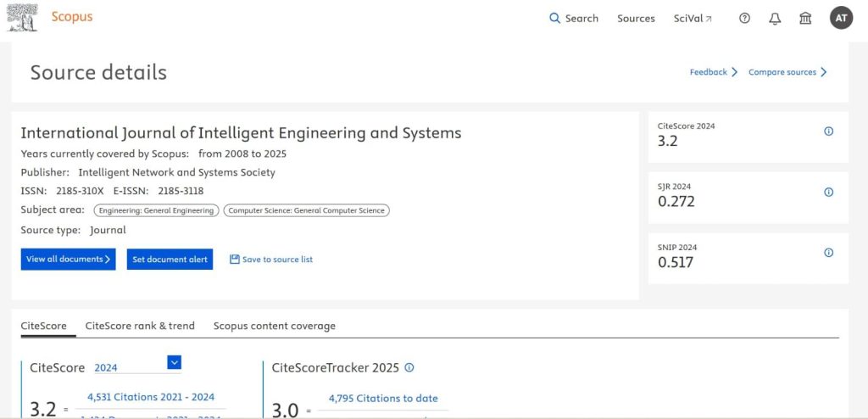Click Engineering: General Engineering subject tag

tap(156, 210)
